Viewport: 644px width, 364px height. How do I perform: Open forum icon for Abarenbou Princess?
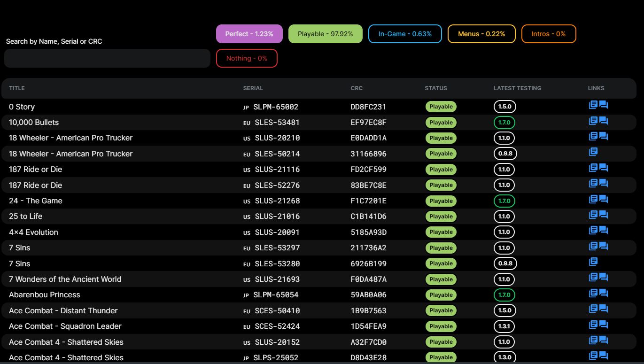click(x=604, y=294)
